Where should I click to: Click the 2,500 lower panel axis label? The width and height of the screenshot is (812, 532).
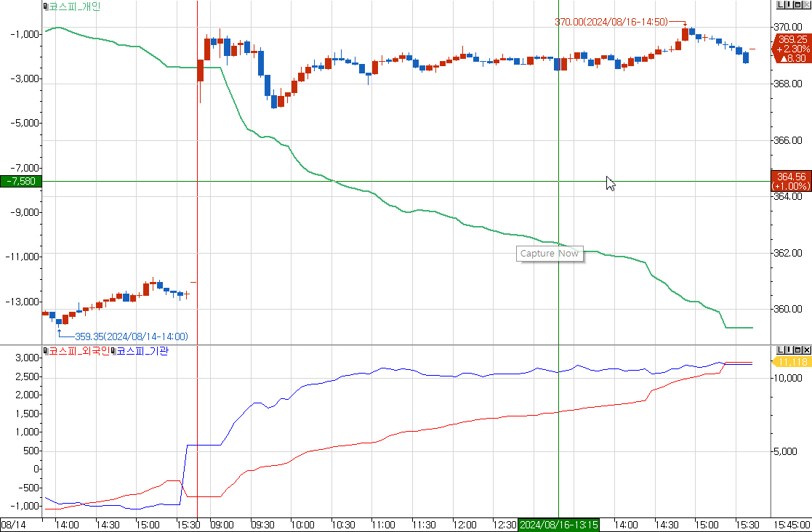point(28,376)
